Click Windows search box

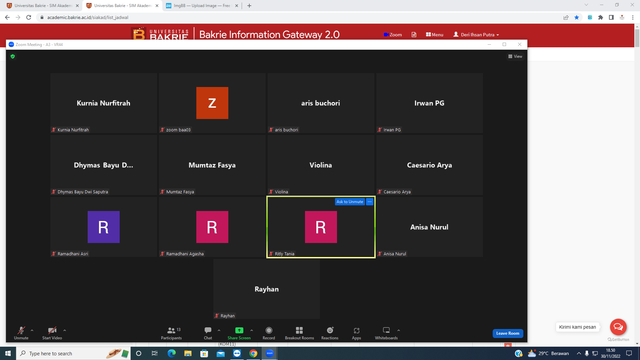point(73,353)
